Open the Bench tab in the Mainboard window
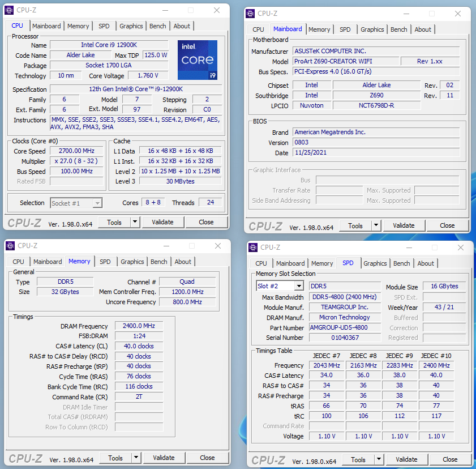476x469 pixels. [398, 29]
